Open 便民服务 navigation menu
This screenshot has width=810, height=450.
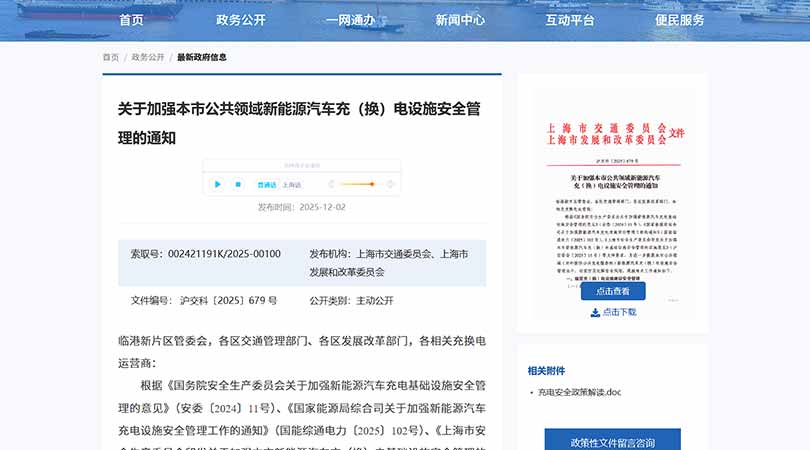point(680,20)
